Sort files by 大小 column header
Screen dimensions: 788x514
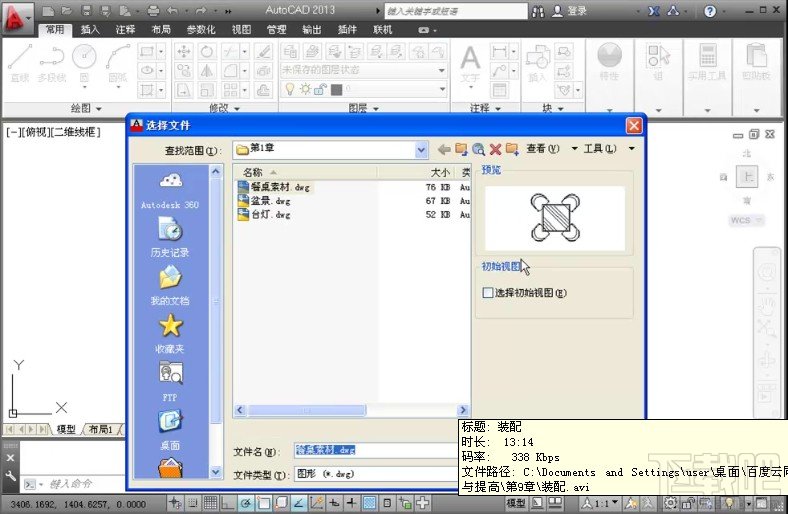pyautogui.click(x=416, y=172)
